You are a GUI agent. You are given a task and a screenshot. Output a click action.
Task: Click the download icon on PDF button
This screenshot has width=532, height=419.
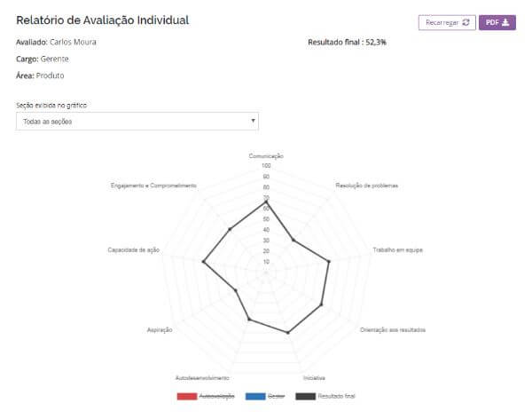tap(505, 22)
